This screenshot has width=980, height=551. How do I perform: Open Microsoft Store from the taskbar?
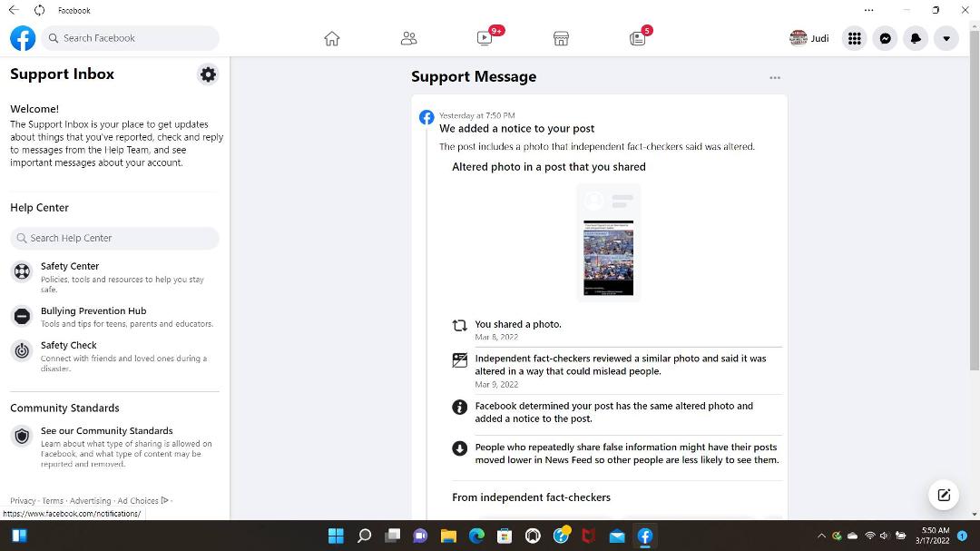coord(505,536)
